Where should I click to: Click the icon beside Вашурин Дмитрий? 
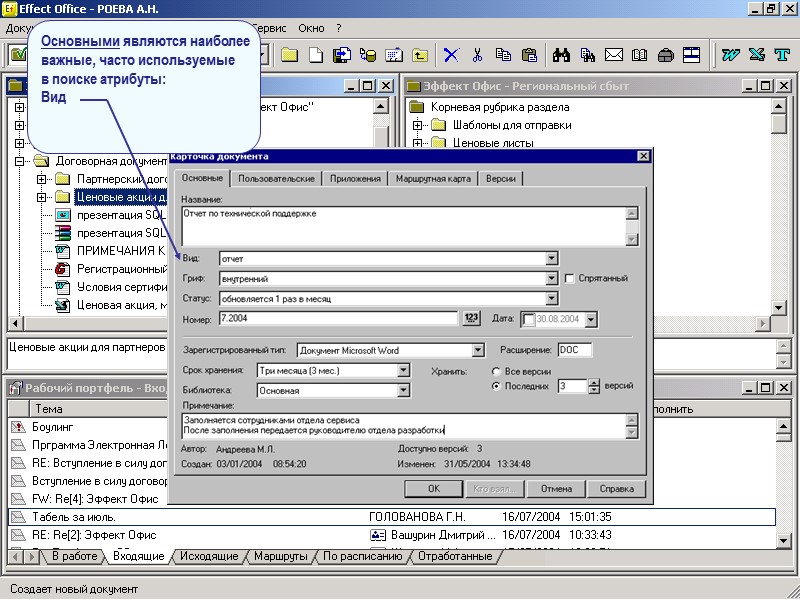pos(378,535)
